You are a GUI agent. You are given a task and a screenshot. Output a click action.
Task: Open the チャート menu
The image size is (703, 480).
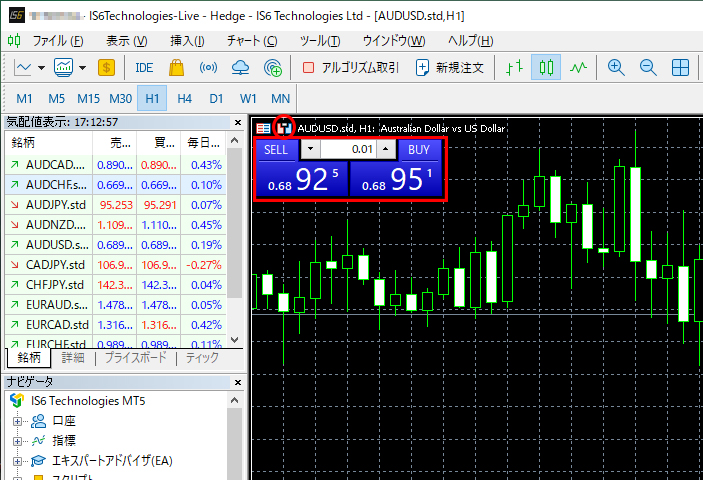pos(252,41)
